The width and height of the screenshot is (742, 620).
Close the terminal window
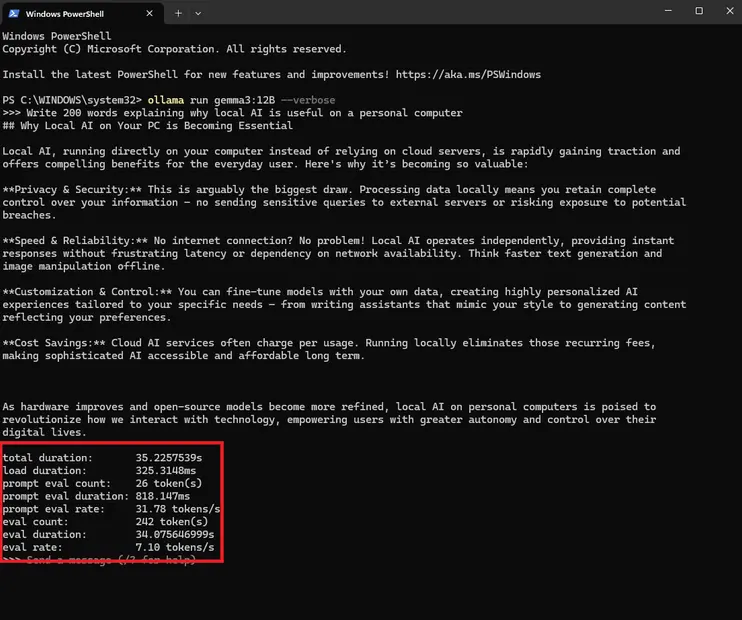tap(730, 10)
